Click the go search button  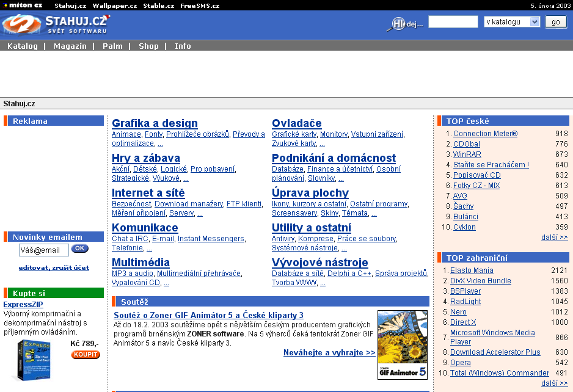click(x=555, y=22)
